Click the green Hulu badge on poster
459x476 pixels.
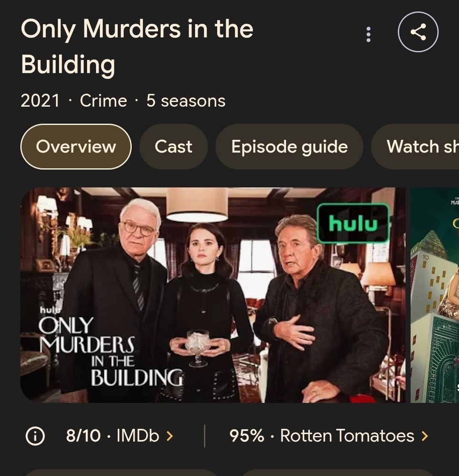tap(353, 224)
